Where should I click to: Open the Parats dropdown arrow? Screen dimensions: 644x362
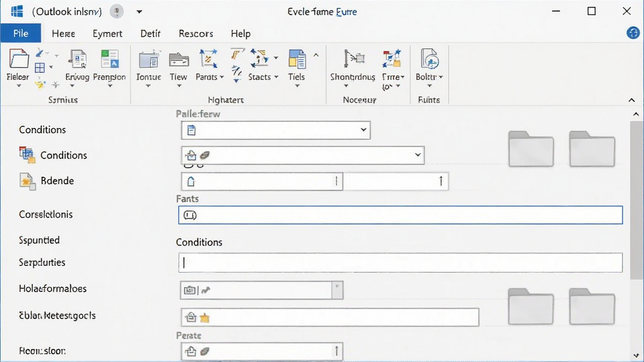tap(222, 77)
